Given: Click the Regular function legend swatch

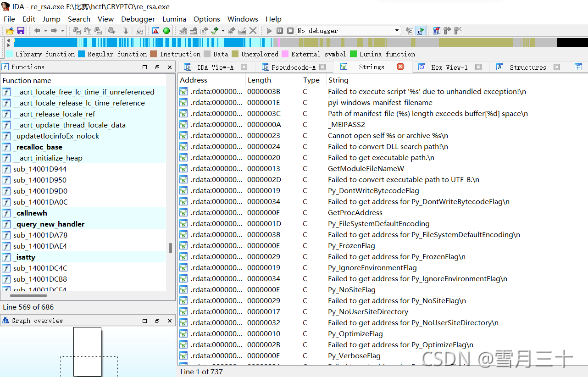Looking at the screenshot, I should point(81,54).
